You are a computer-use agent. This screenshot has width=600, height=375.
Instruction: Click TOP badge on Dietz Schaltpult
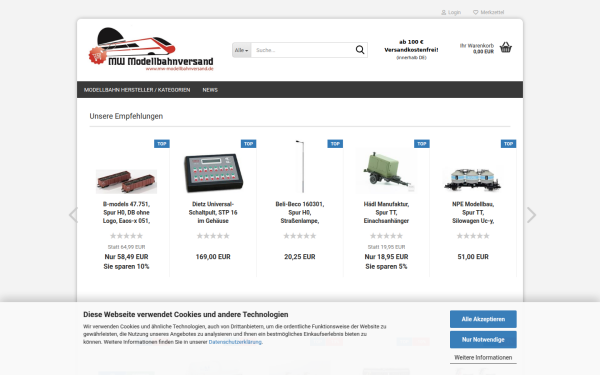[248, 144]
